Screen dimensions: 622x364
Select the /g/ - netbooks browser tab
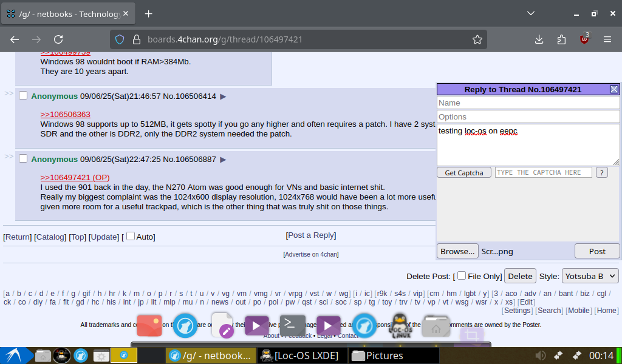pyautogui.click(x=68, y=14)
